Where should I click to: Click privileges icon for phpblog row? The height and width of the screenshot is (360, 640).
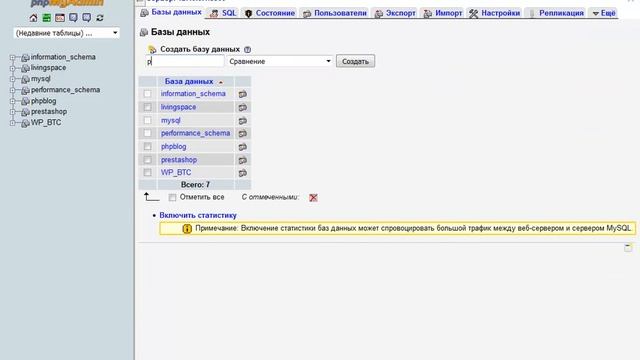[242, 147]
